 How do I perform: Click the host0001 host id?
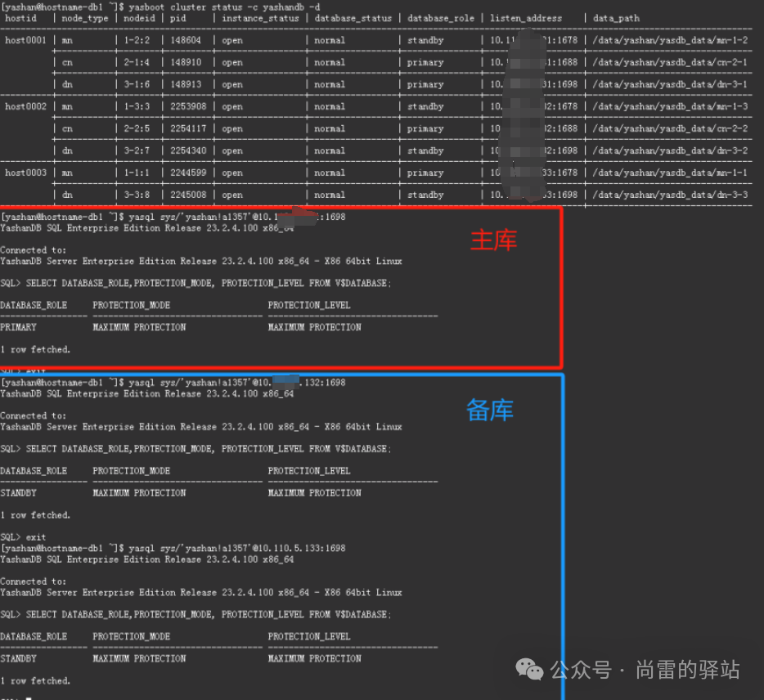(x=25, y=40)
